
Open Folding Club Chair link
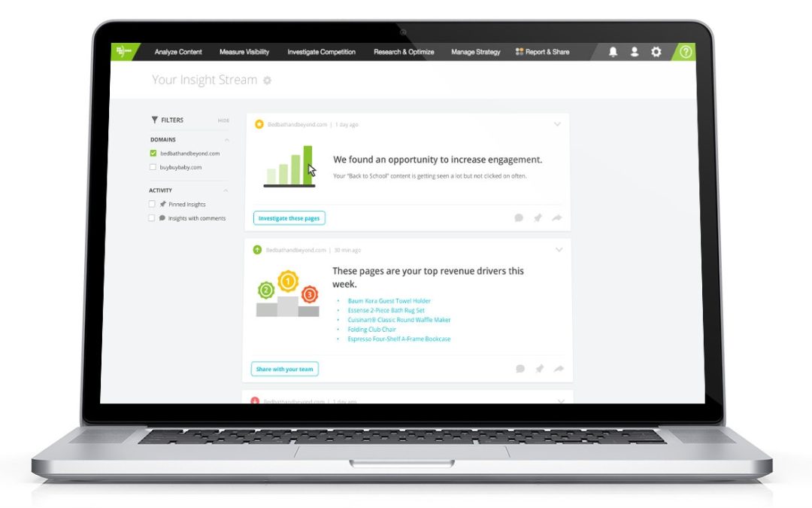click(x=372, y=329)
